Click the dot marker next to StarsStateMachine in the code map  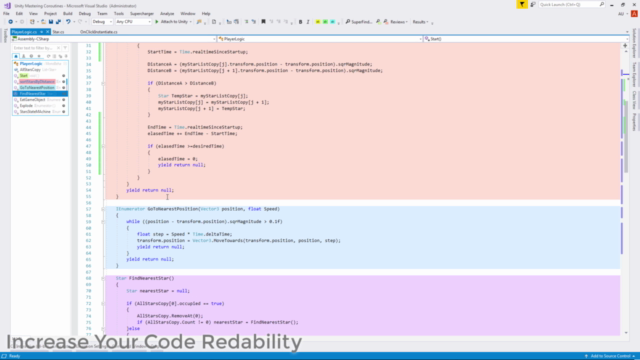click(63, 111)
